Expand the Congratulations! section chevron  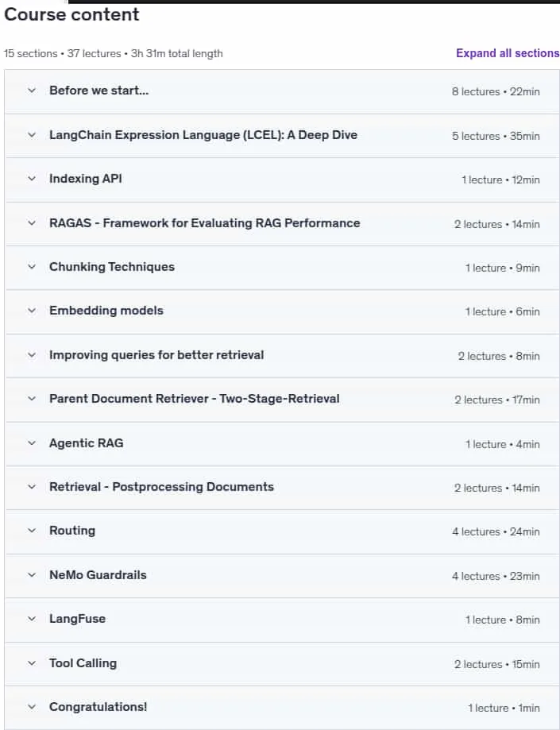32,707
